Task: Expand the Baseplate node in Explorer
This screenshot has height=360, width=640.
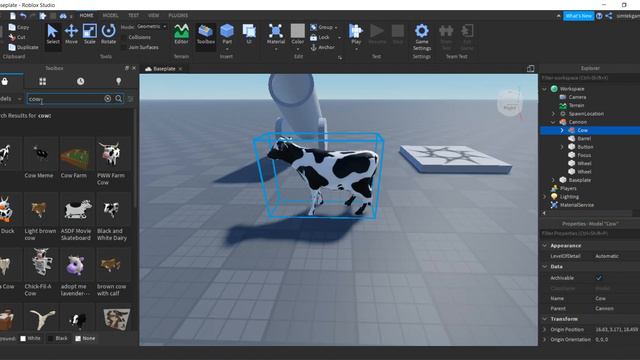Action: coord(553,180)
